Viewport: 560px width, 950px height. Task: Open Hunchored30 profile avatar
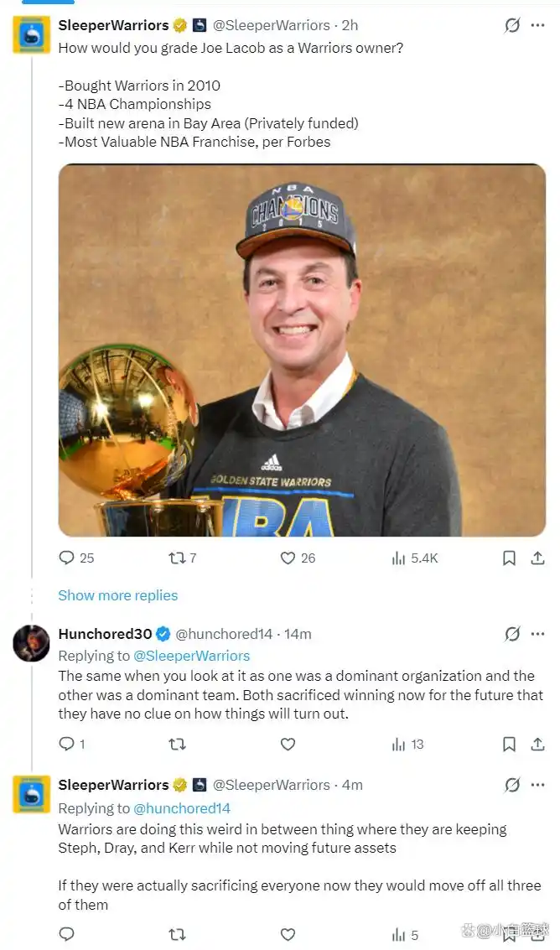click(x=31, y=643)
